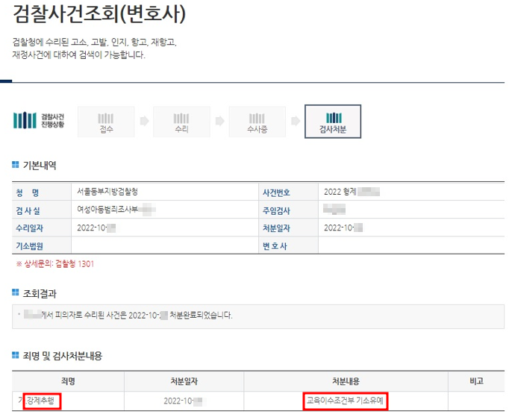Click the 검찰사건조회(변호사) page title
Image resolution: width=512 pixels, height=420 pixels.
[99, 15]
